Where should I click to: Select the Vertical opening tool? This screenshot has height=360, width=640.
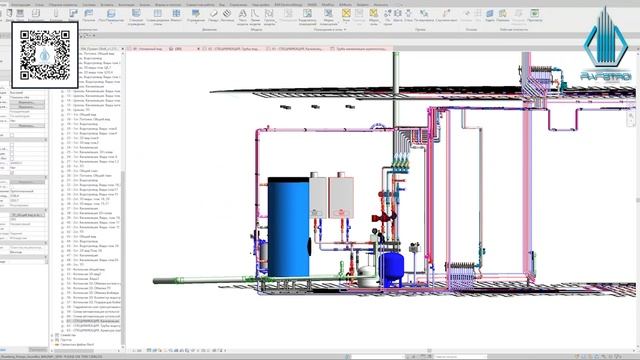[x=424, y=16]
